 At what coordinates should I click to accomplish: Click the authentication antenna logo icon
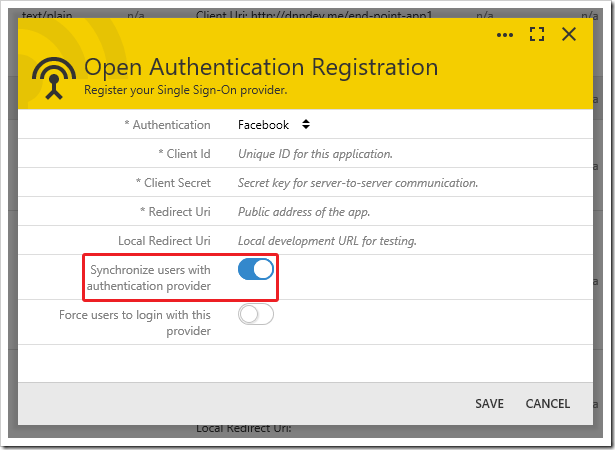(x=54, y=78)
